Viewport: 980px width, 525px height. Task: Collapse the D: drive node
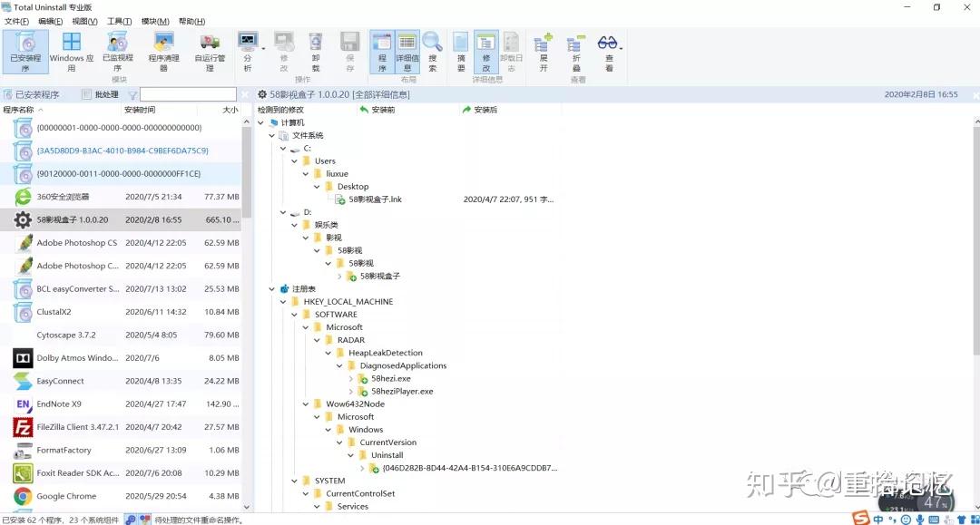click(x=283, y=212)
